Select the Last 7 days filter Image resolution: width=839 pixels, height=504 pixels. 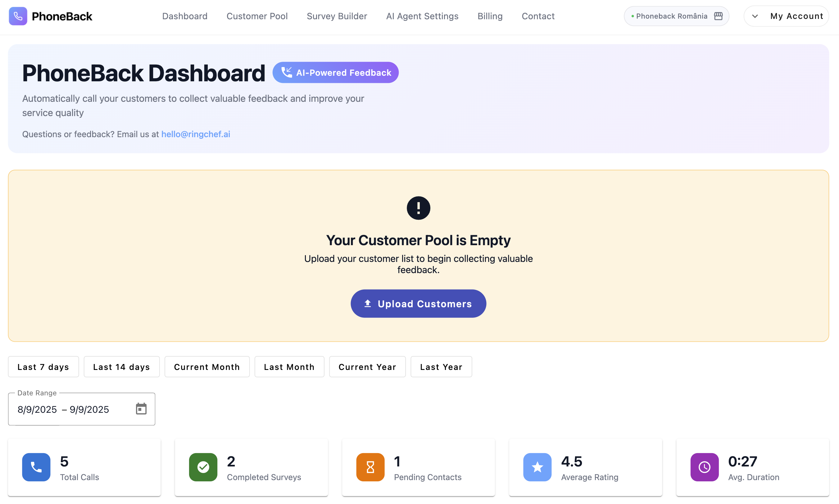[x=43, y=367]
